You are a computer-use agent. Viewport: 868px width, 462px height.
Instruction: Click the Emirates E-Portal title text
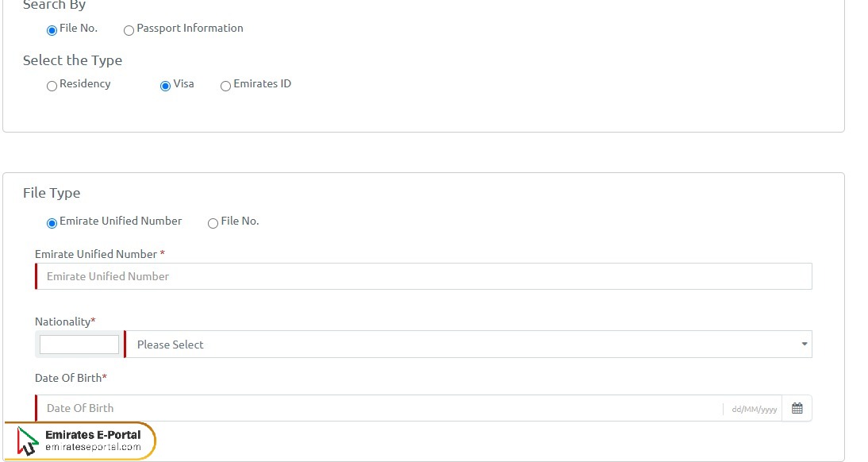pyautogui.click(x=93, y=434)
